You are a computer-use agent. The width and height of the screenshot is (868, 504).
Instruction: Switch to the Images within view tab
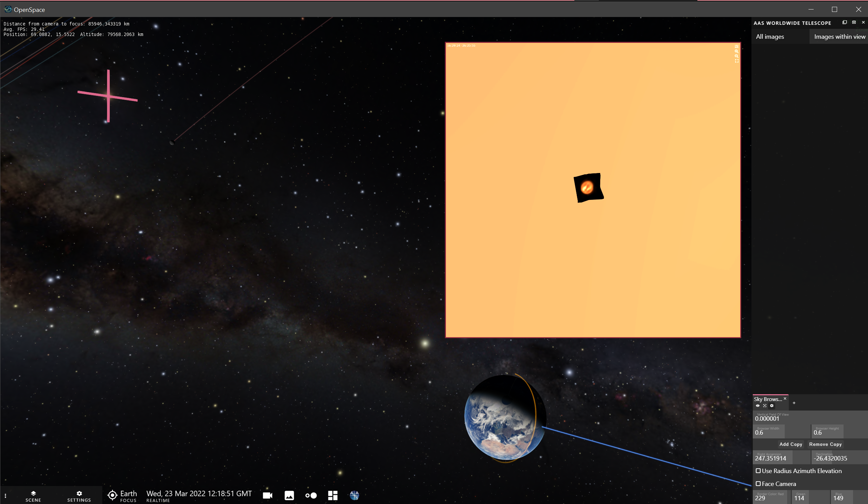(839, 36)
